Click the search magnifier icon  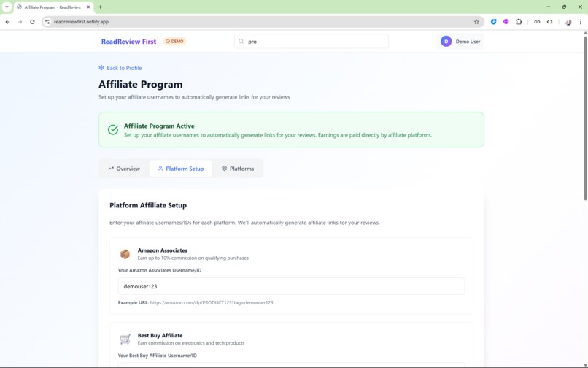(241, 42)
